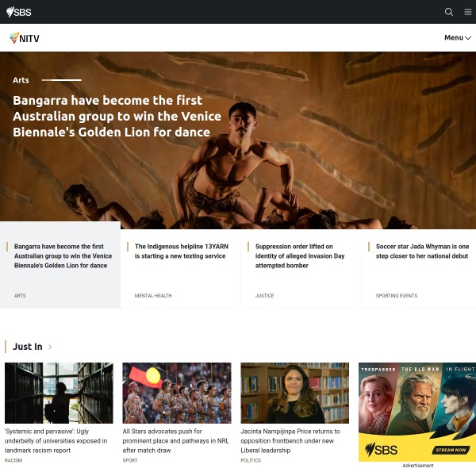Click the All Stars team thumbnail

177,393
